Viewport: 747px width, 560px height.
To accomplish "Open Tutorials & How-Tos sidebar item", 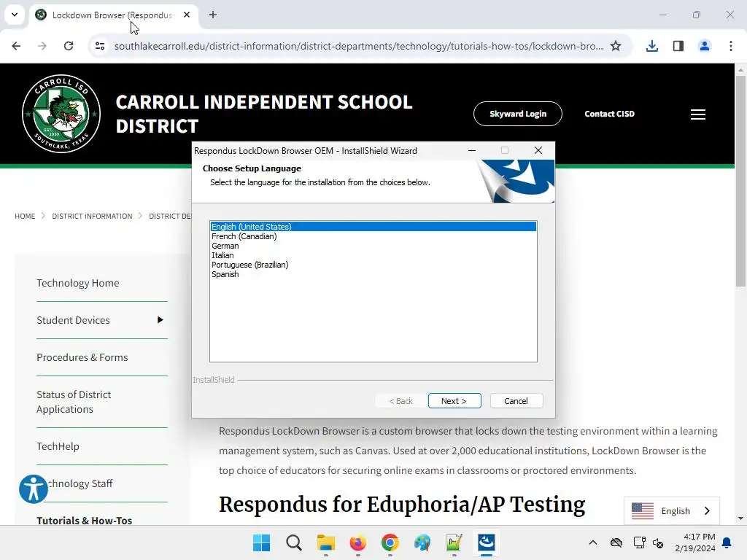I will [85, 520].
